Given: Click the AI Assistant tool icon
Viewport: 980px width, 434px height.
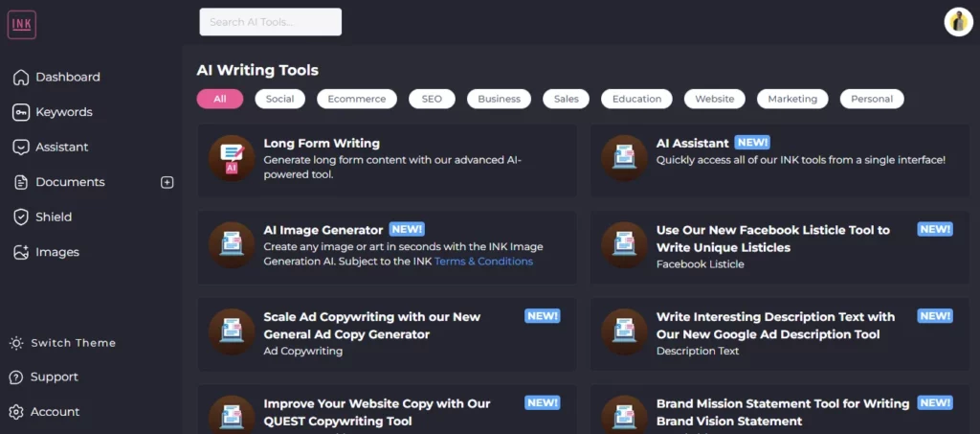Looking at the screenshot, I should [624, 158].
